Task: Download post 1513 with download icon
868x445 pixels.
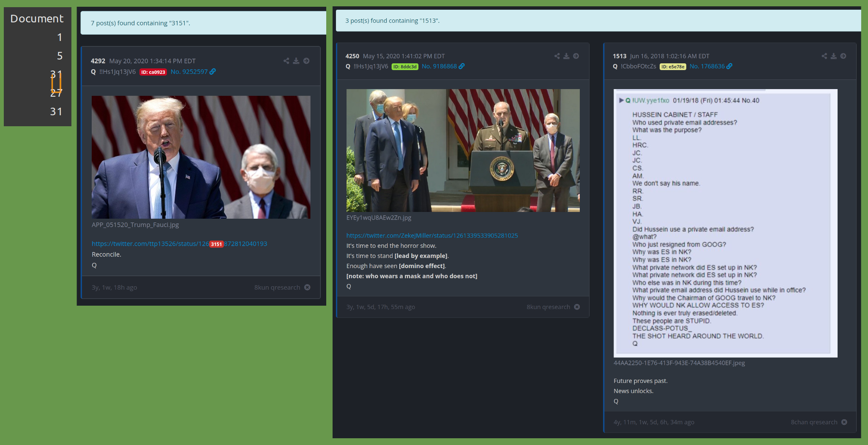Action: 833,56
